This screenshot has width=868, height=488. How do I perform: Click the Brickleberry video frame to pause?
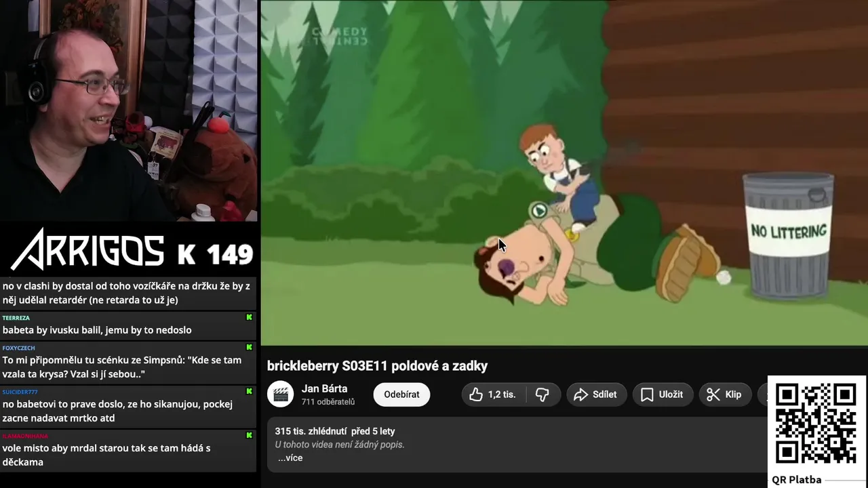[x=564, y=173]
